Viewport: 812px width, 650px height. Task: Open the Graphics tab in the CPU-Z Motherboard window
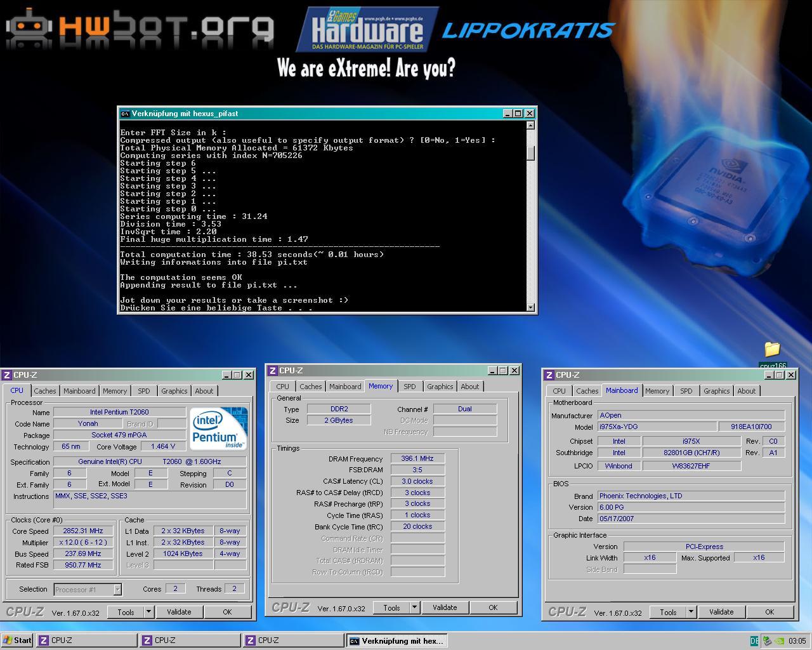716,391
